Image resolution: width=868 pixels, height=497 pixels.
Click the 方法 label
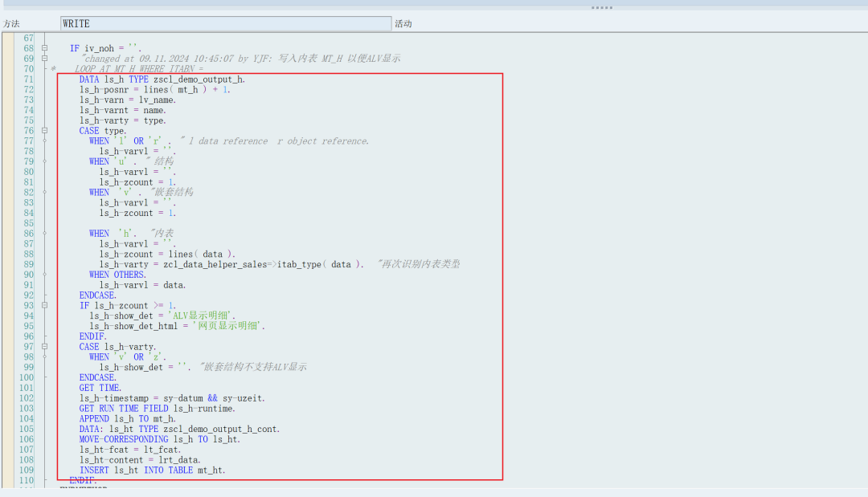pyautogui.click(x=11, y=24)
